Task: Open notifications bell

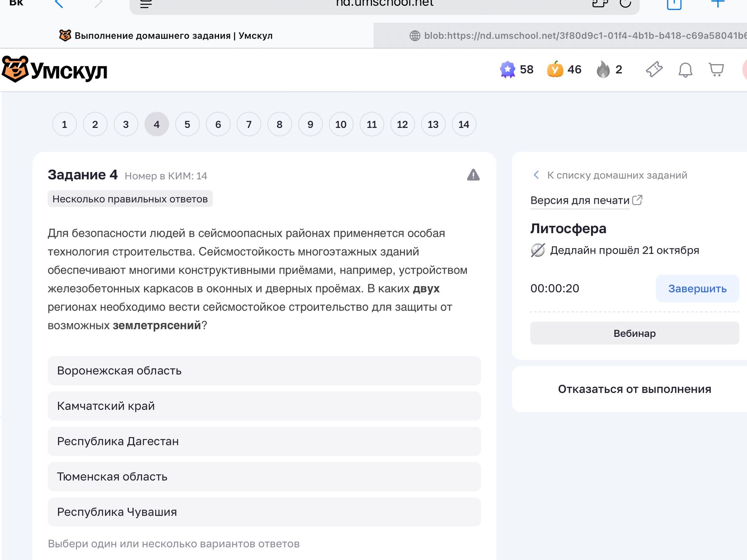Action: tap(685, 70)
